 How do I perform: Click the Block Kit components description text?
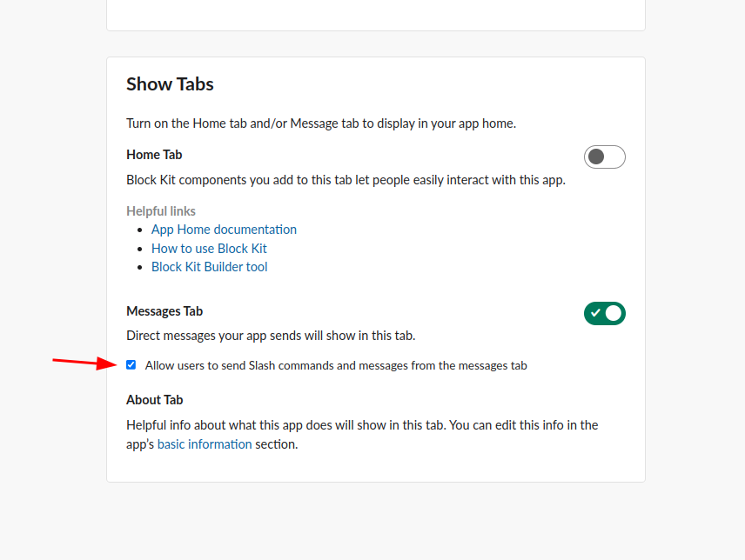[x=346, y=181]
